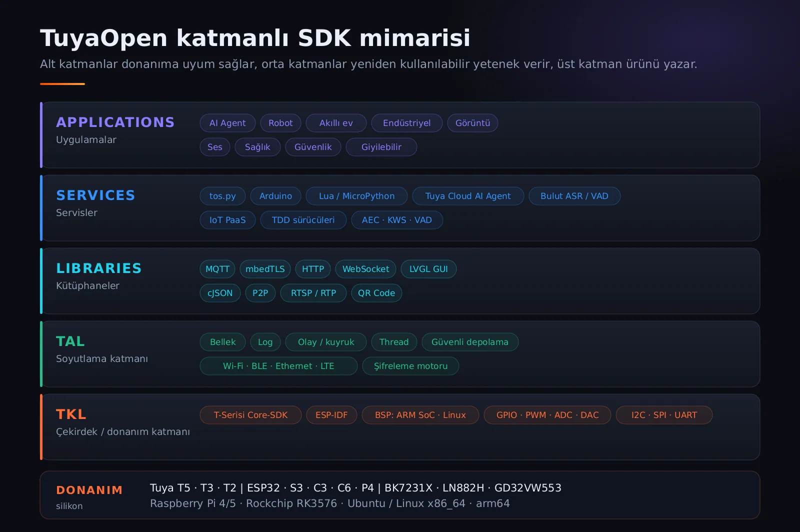Click the Uygulamalar subtitle

[86, 140]
